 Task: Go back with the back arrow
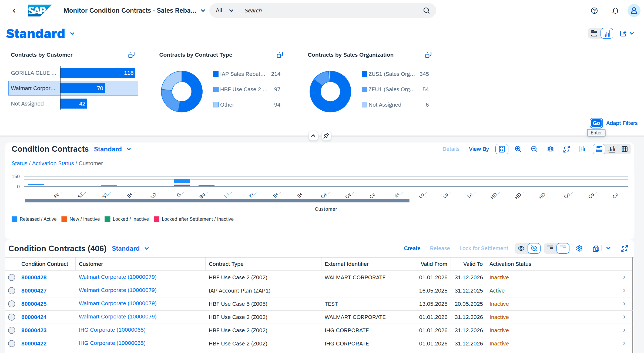coord(14,11)
